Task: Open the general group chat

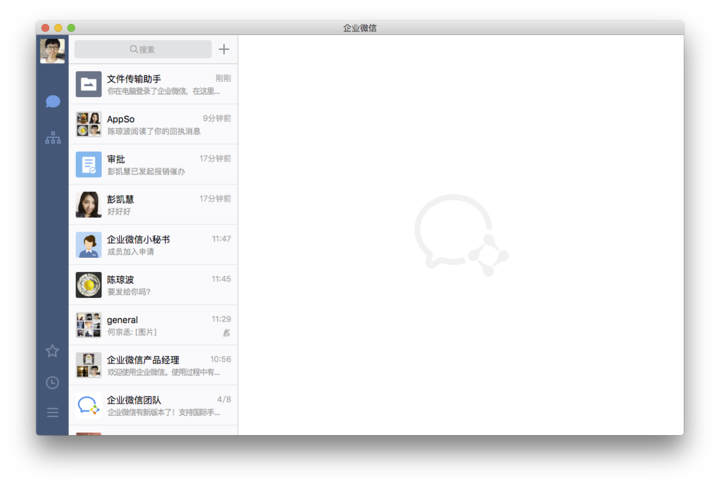Action: (x=153, y=324)
